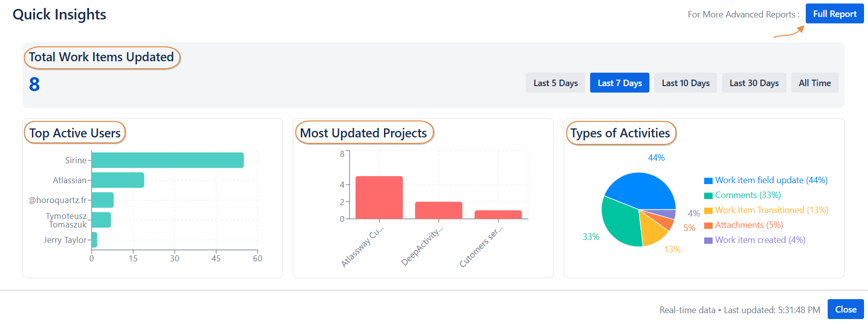This screenshot has width=868, height=328.
Task: Click the yellow Work Item Transitioned legend swatch
Action: (x=708, y=211)
